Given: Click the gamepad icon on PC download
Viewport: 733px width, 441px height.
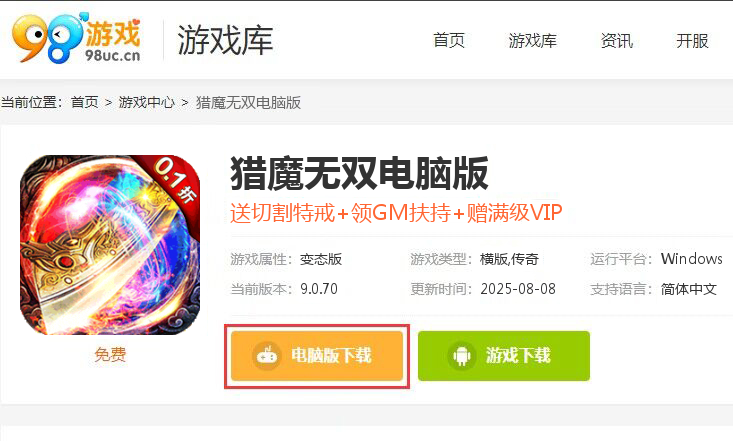Looking at the screenshot, I should tap(267, 356).
